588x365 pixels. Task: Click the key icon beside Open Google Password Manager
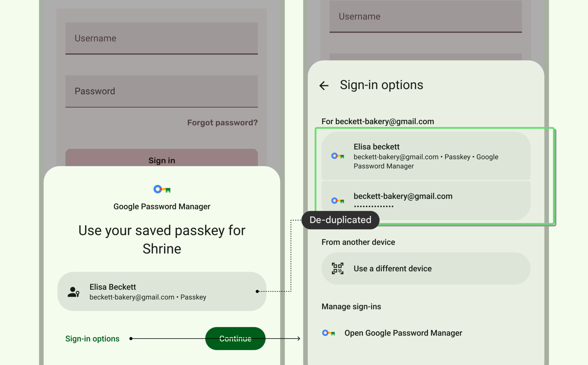coord(329,333)
